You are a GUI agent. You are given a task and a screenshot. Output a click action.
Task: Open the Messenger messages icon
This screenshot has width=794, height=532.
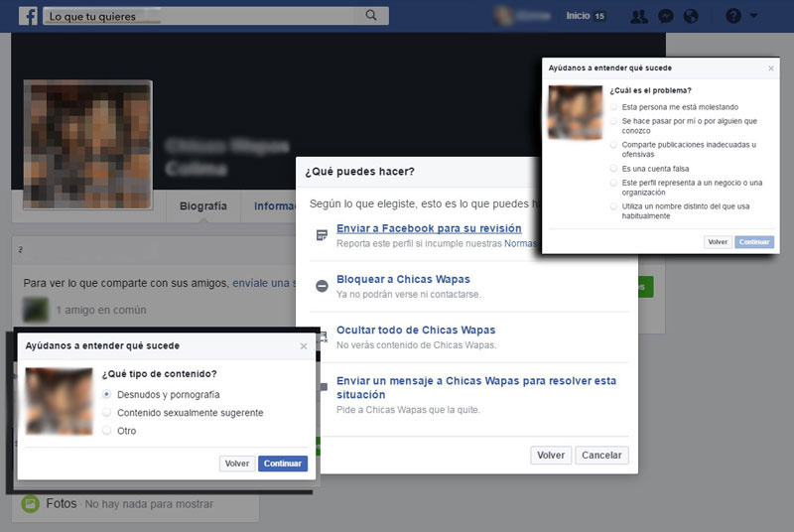coord(665,16)
